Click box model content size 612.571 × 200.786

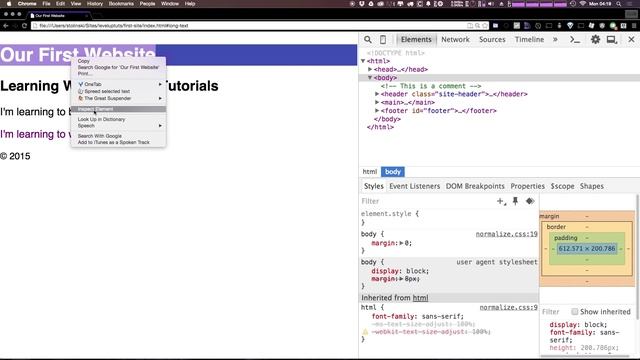(x=587, y=249)
